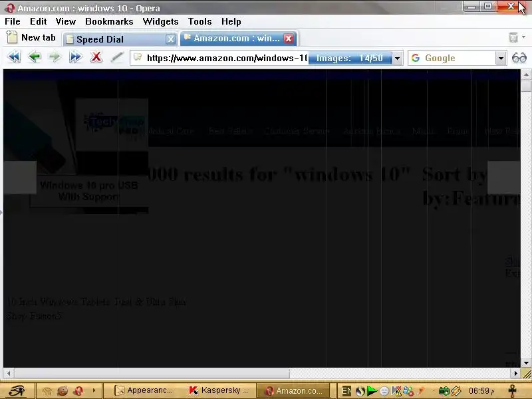Go back using the green left arrow
532x399 pixels.
coord(35,57)
